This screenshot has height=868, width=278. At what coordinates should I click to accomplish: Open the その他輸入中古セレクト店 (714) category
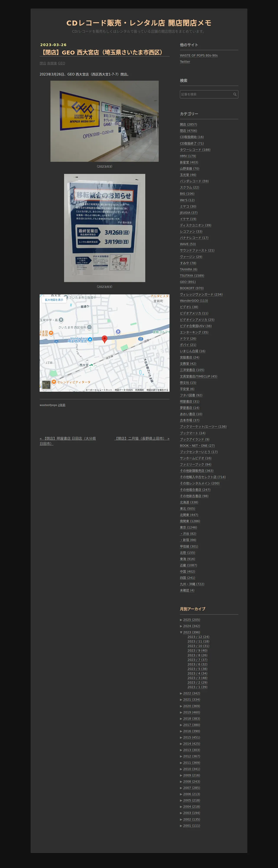203,477
